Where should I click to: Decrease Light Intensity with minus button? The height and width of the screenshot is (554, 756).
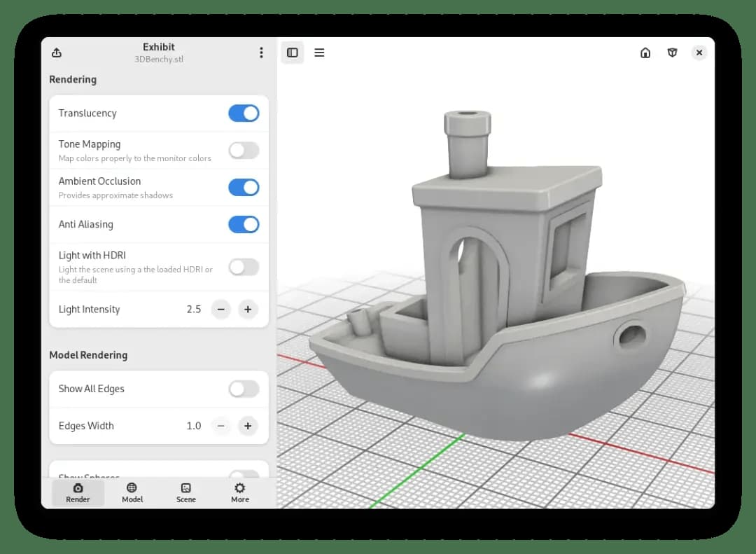[x=220, y=310]
